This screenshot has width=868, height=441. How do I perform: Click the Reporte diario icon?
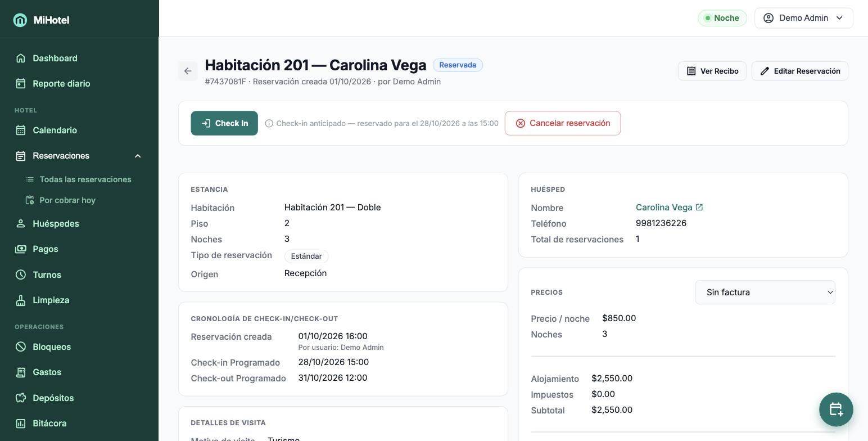(x=21, y=83)
